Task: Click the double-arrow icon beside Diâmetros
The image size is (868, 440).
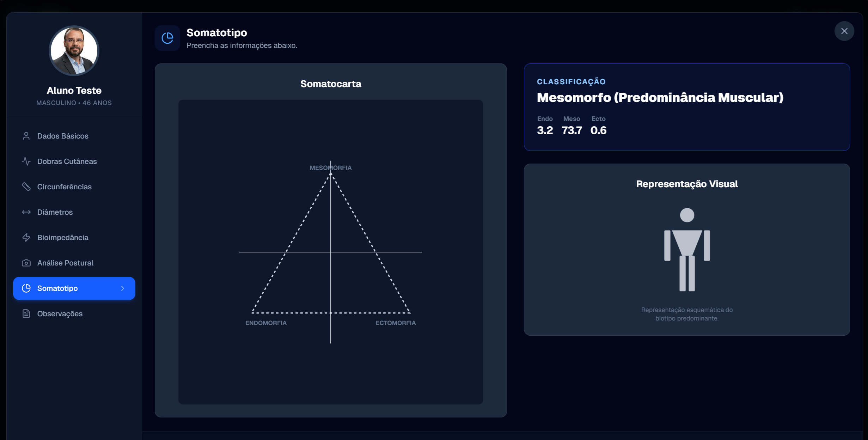Action: point(26,212)
